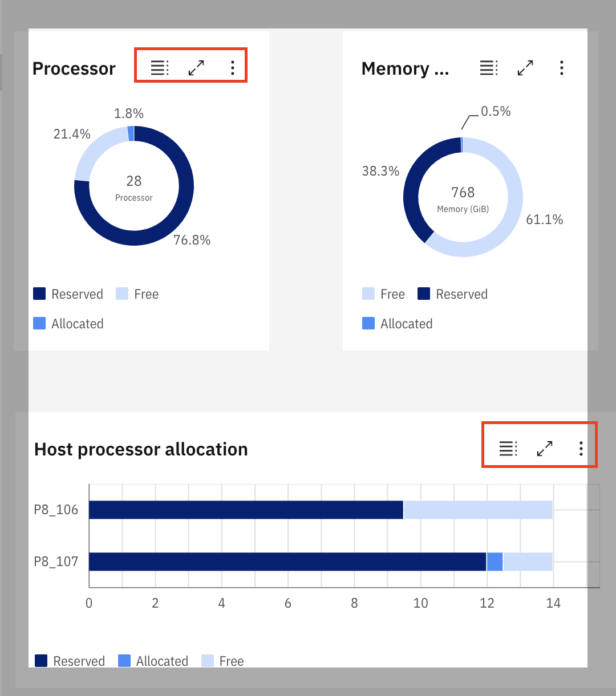This screenshot has width=616, height=696.
Task: Toggle the Allocated legend in Host processor allocation
Action: [x=161, y=661]
